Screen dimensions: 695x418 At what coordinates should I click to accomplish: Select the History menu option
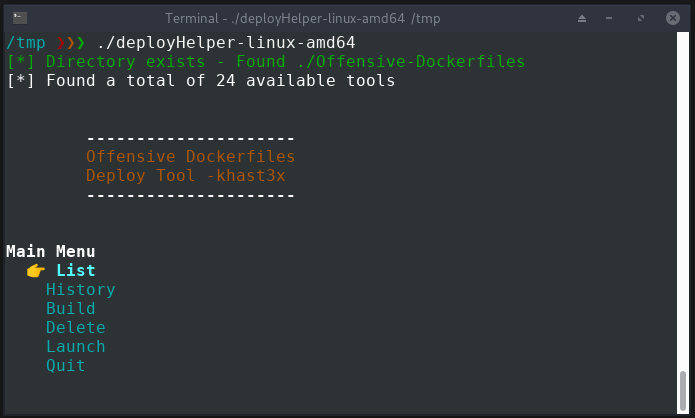81,289
